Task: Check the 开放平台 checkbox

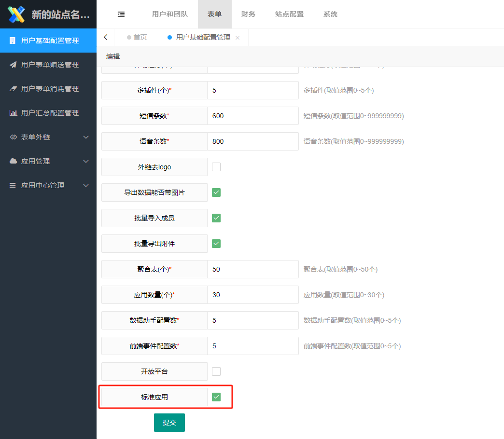Action: coord(216,371)
